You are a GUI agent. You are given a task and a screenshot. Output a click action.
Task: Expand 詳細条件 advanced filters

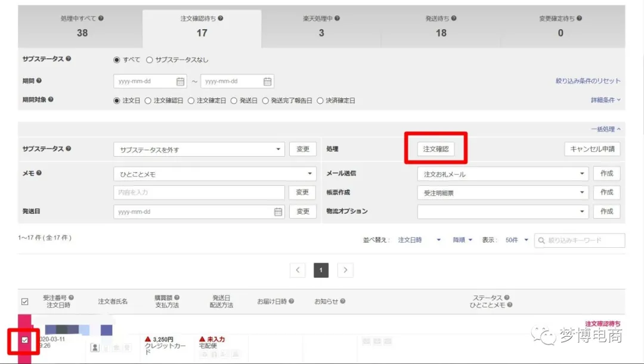click(x=606, y=99)
